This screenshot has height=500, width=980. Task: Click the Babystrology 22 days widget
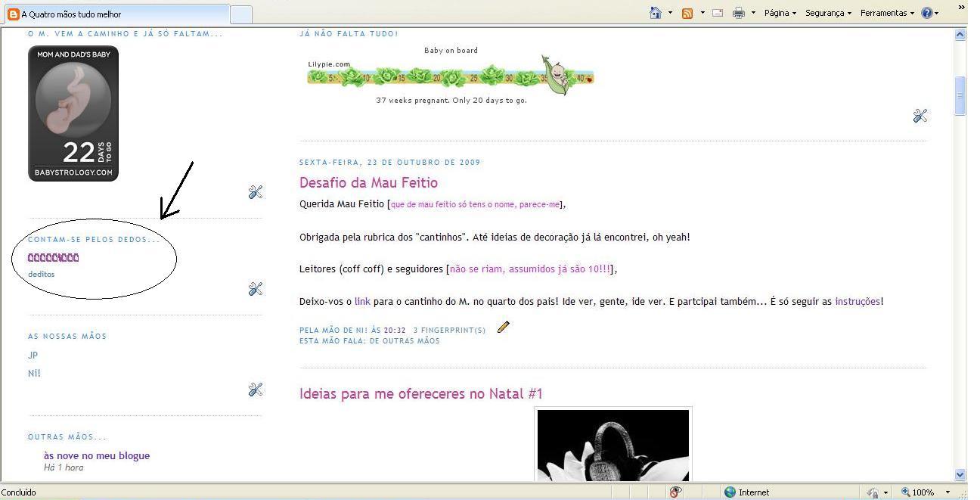point(73,113)
